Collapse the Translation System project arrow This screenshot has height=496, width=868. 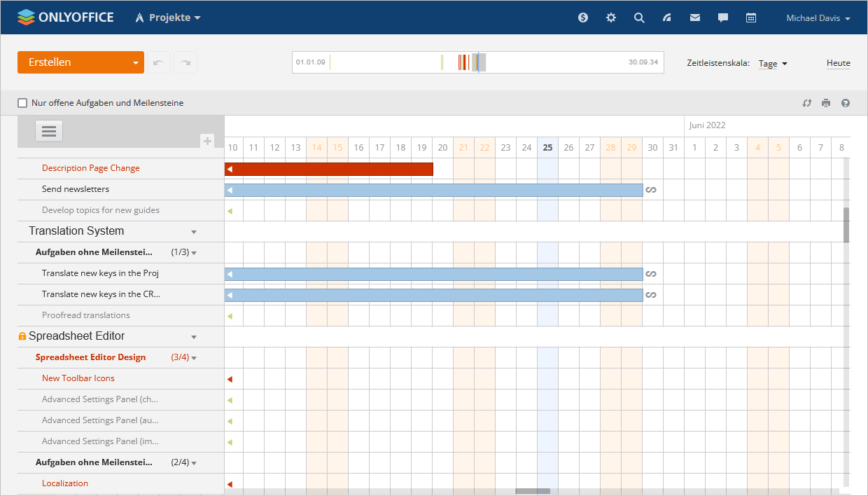coord(194,232)
